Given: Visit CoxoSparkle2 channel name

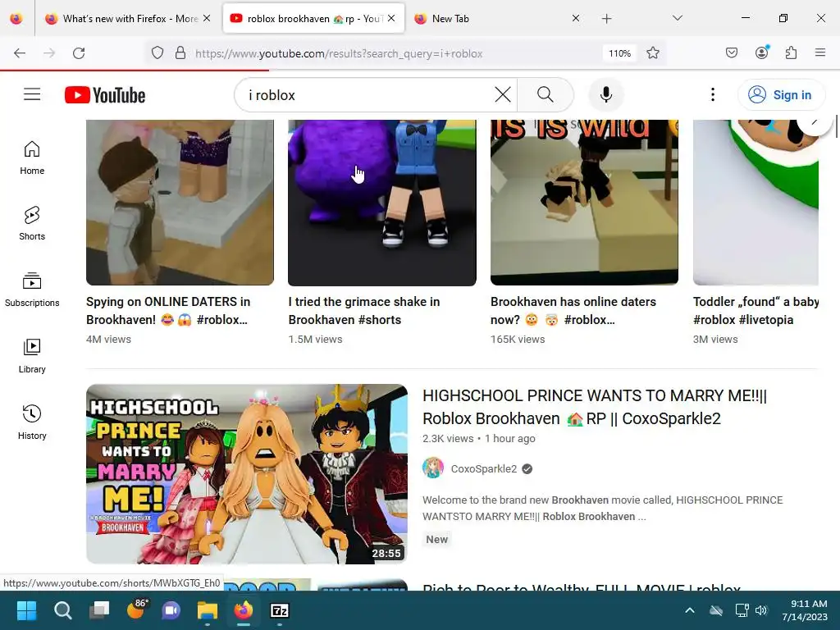Looking at the screenshot, I should pyautogui.click(x=484, y=468).
